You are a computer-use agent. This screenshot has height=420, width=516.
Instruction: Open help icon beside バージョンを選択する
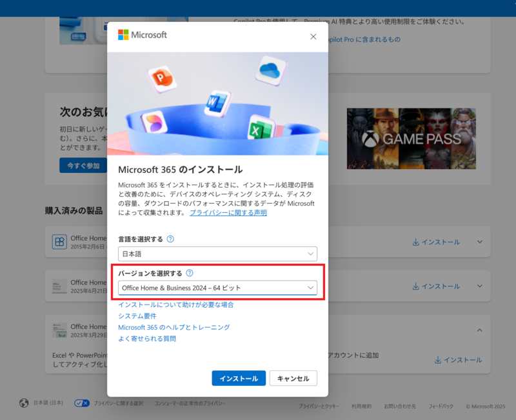pos(190,273)
